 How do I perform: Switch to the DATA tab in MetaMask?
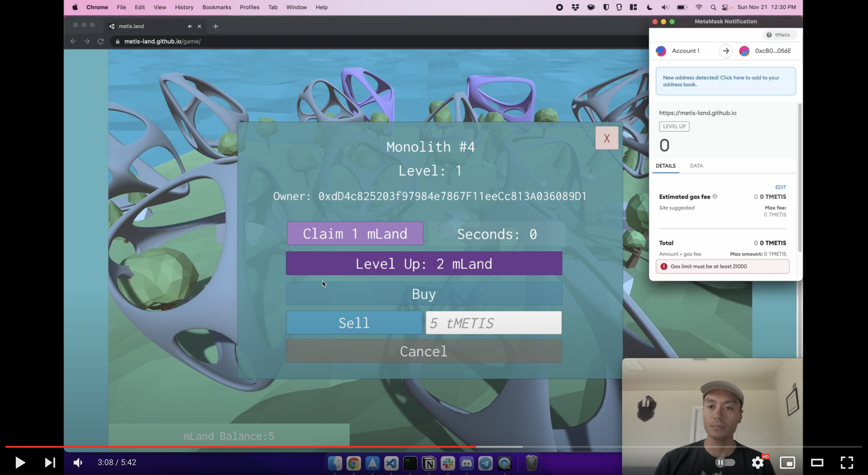click(696, 166)
